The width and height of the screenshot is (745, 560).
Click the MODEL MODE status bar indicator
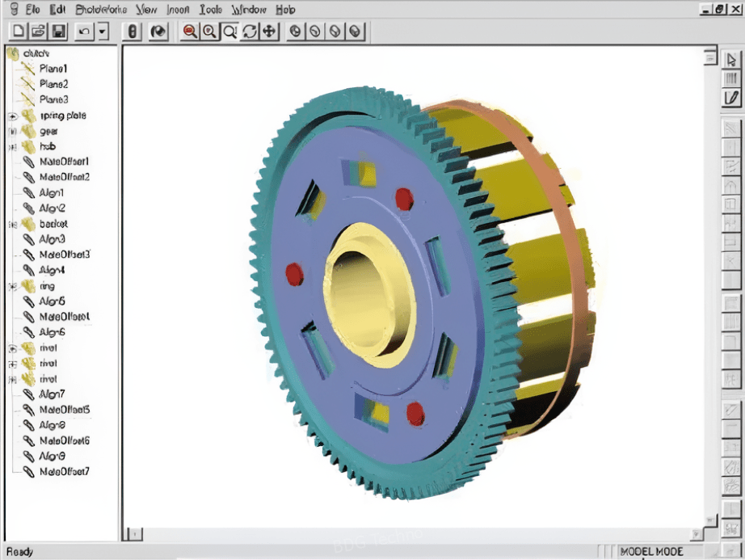coord(652,551)
